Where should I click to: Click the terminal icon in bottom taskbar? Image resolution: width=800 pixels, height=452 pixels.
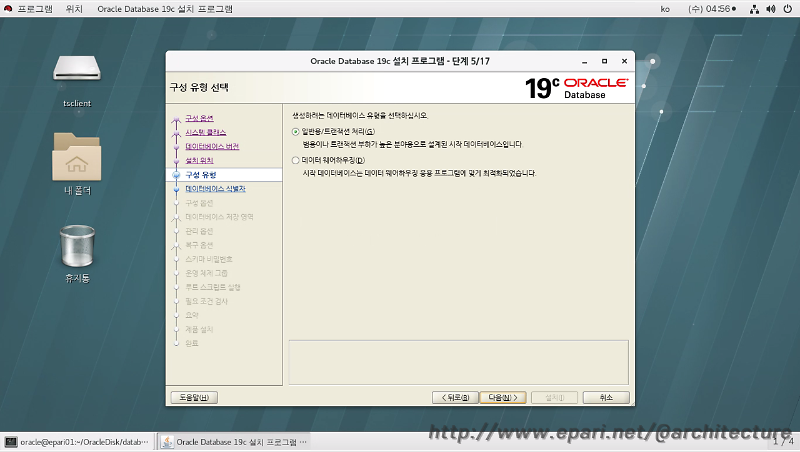pos(11,442)
